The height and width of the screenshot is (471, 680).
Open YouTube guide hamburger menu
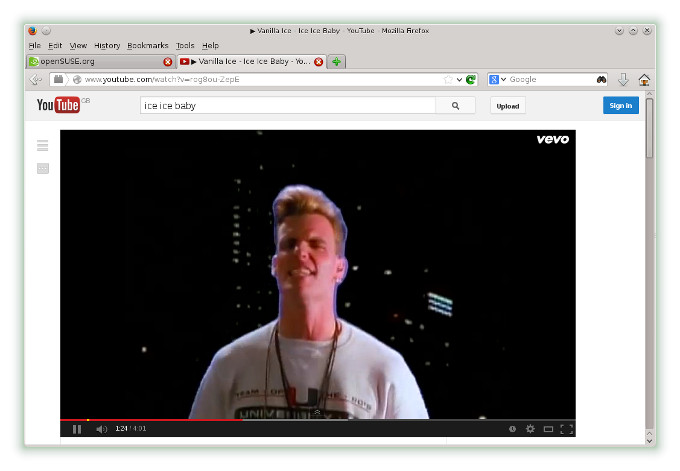click(x=42, y=146)
